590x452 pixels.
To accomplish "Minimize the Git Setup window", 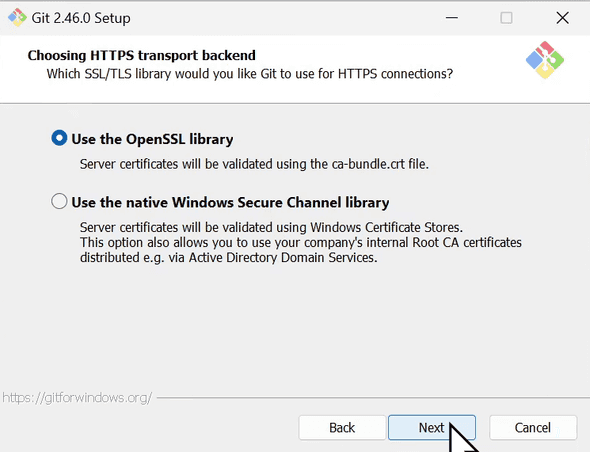I will point(452,18).
